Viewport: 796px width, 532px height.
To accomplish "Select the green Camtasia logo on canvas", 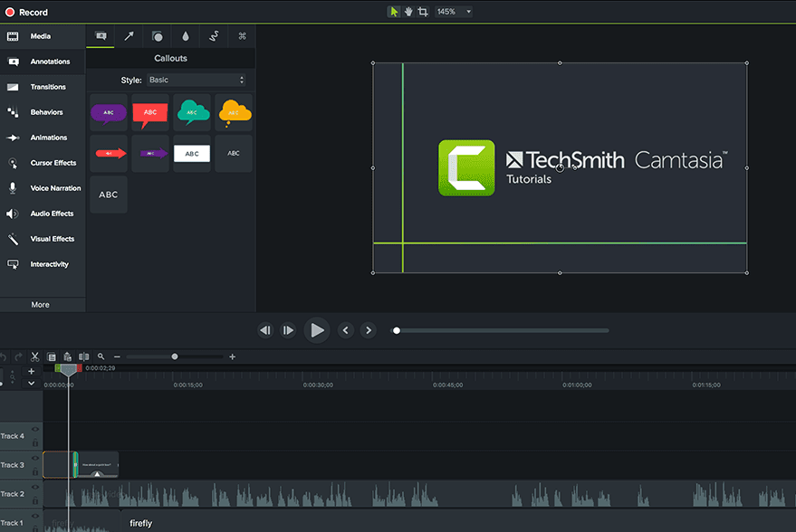I will (x=466, y=168).
